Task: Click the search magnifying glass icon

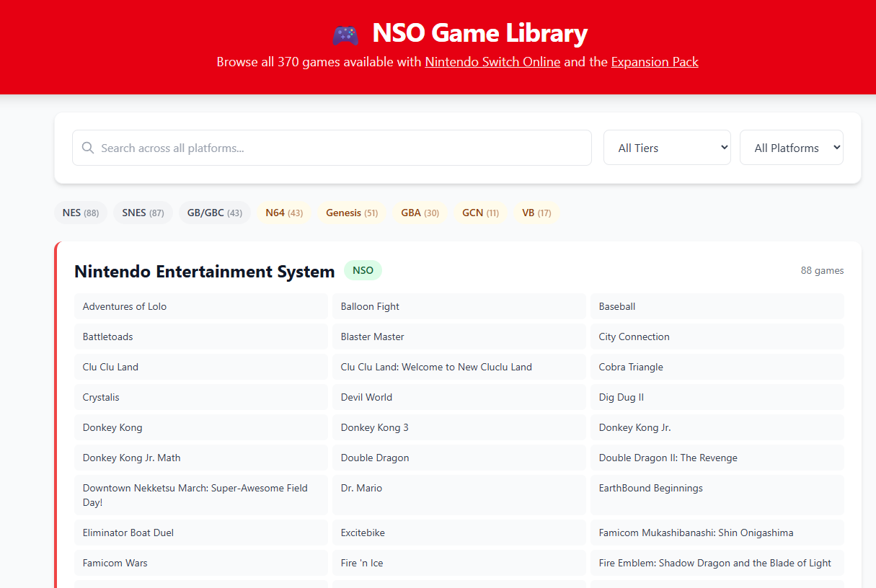Action: (87, 147)
